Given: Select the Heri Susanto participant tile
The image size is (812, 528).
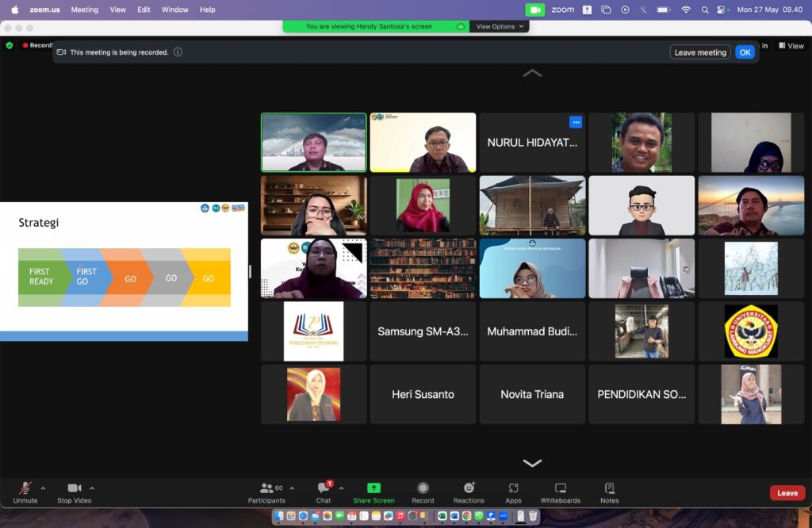Looking at the screenshot, I should tap(423, 395).
